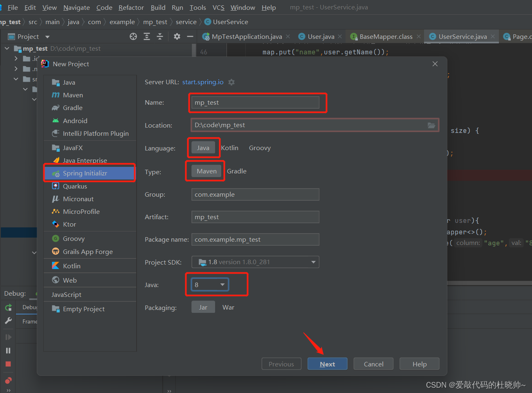Click the Help button
The width and height of the screenshot is (532, 393).
coord(420,364)
